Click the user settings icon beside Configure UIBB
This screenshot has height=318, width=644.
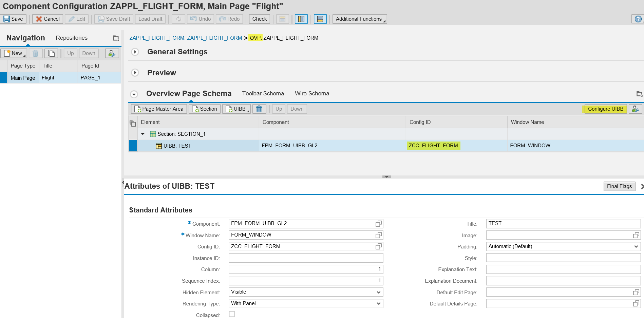click(x=635, y=109)
